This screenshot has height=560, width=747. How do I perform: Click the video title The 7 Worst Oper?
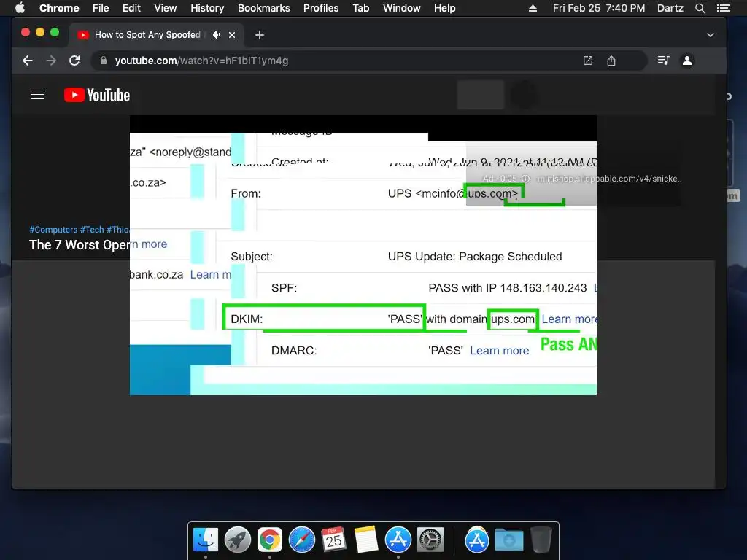point(80,245)
